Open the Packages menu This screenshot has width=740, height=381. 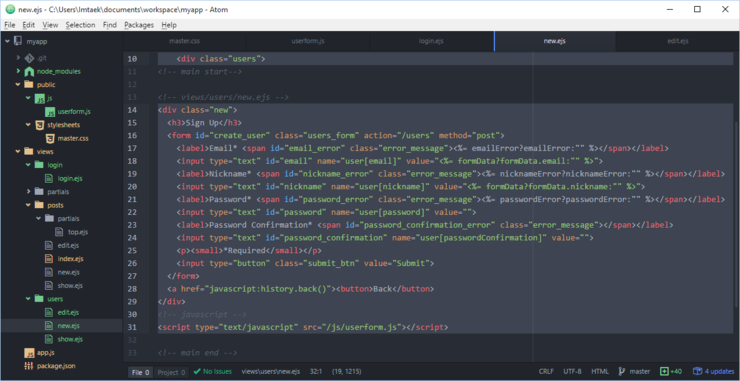click(139, 25)
